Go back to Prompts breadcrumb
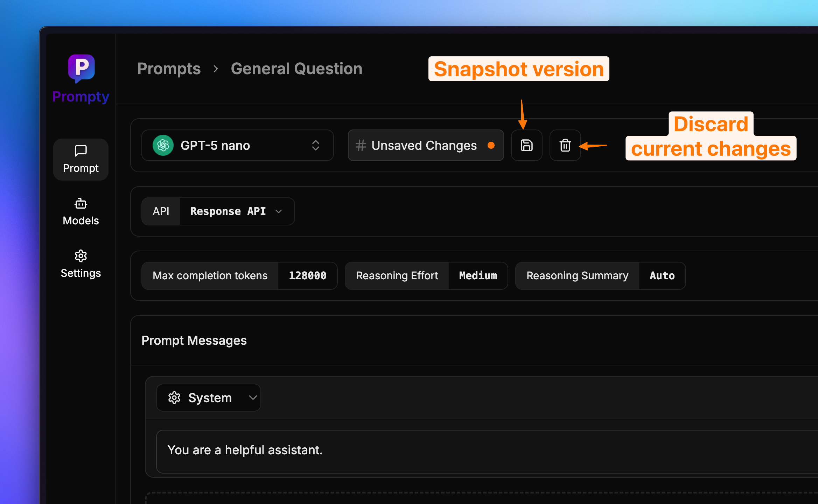 [169, 69]
